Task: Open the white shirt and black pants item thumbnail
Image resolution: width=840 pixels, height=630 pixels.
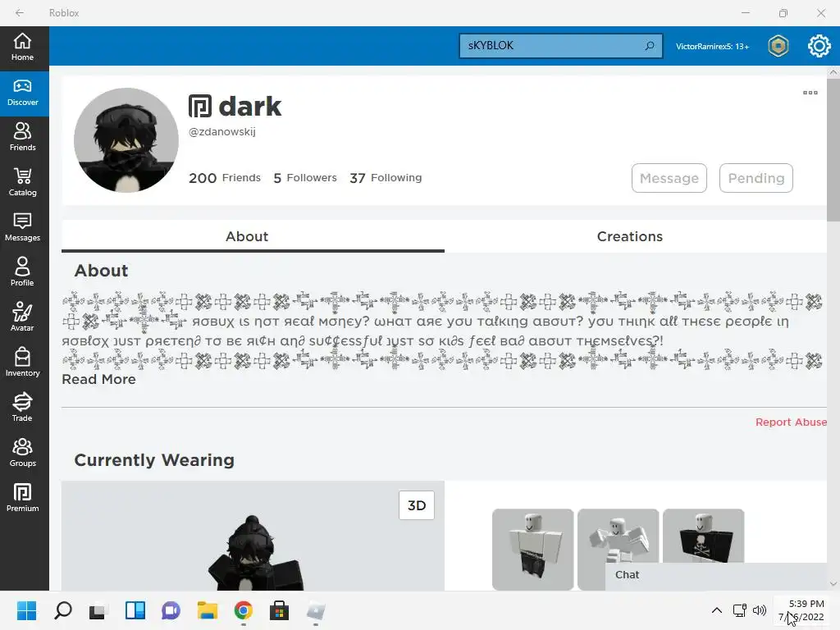Action: 532,550
